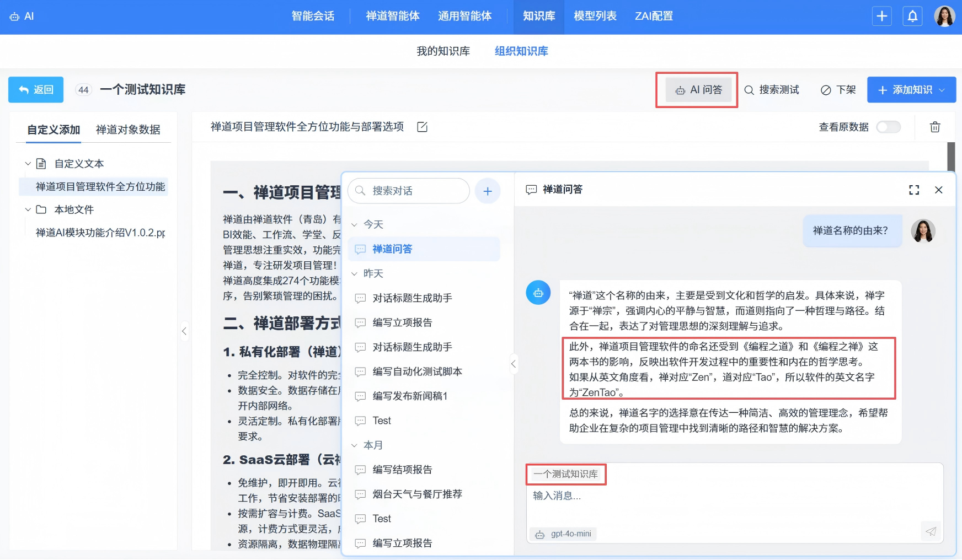Start a new conversation with the plus icon
The image size is (962, 560).
tap(488, 191)
